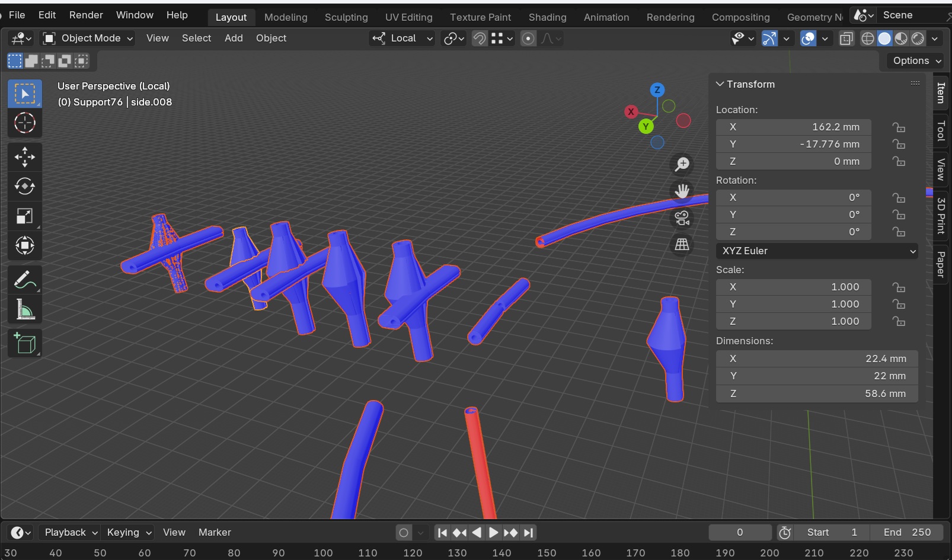Switch to material preview shading
952x560 pixels.
point(901,39)
